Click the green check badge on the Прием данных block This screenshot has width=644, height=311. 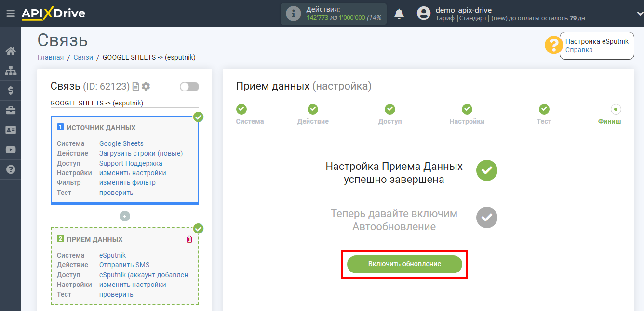point(198,229)
